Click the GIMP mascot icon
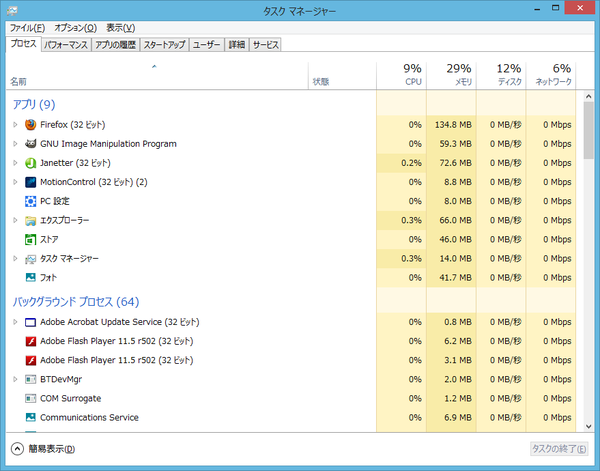The width and height of the screenshot is (600, 471). tap(30, 144)
